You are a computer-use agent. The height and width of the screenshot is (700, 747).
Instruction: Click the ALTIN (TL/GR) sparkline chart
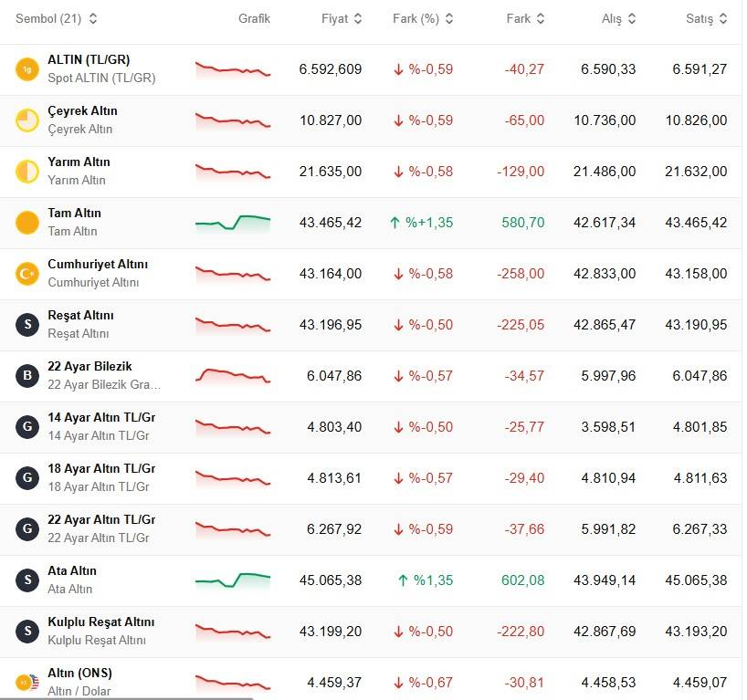pyautogui.click(x=233, y=69)
